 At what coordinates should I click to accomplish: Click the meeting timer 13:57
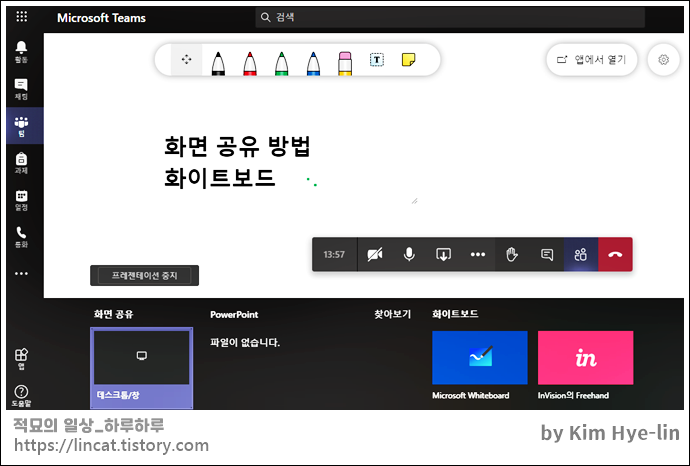pyautogui.click(x=334, y=254)
